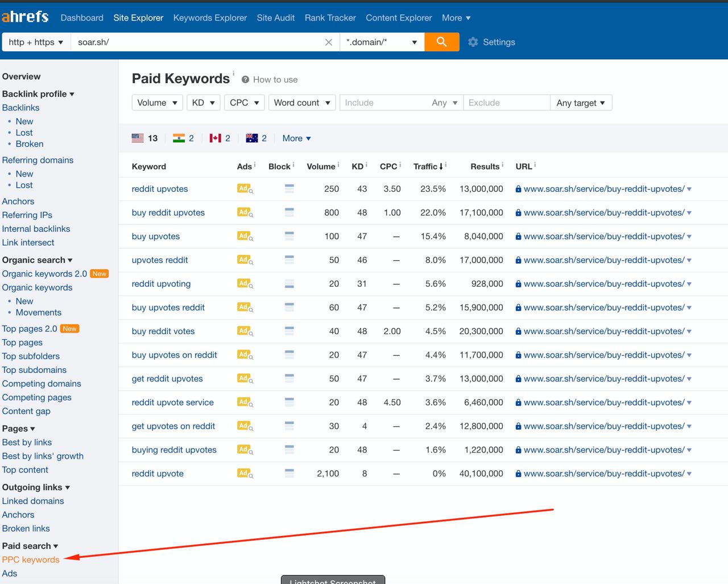Image resolution: width=728 pixels, height=584 pixels.
Task: Sort by Traffic column arrow
Action: [x=441, y=167]
